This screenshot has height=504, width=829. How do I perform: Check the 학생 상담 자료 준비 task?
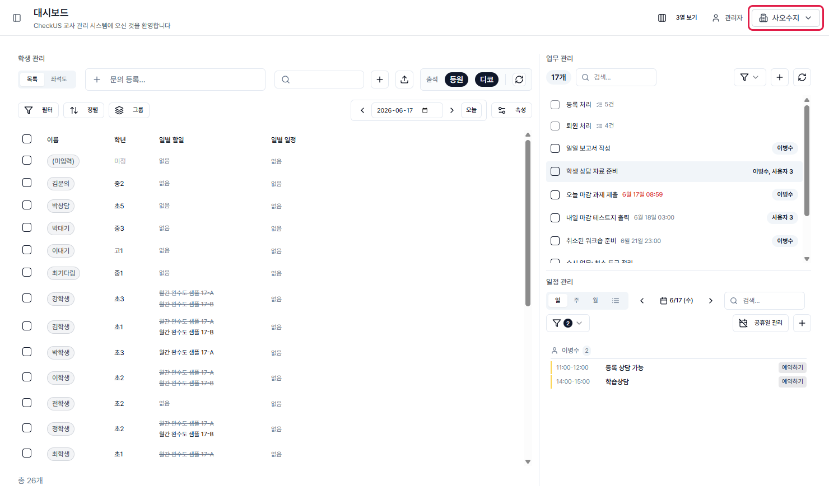(555, 171)
